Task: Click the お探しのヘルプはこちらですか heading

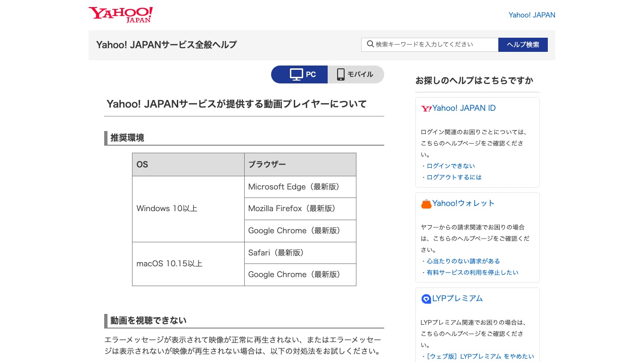Action: pos(474,81)
